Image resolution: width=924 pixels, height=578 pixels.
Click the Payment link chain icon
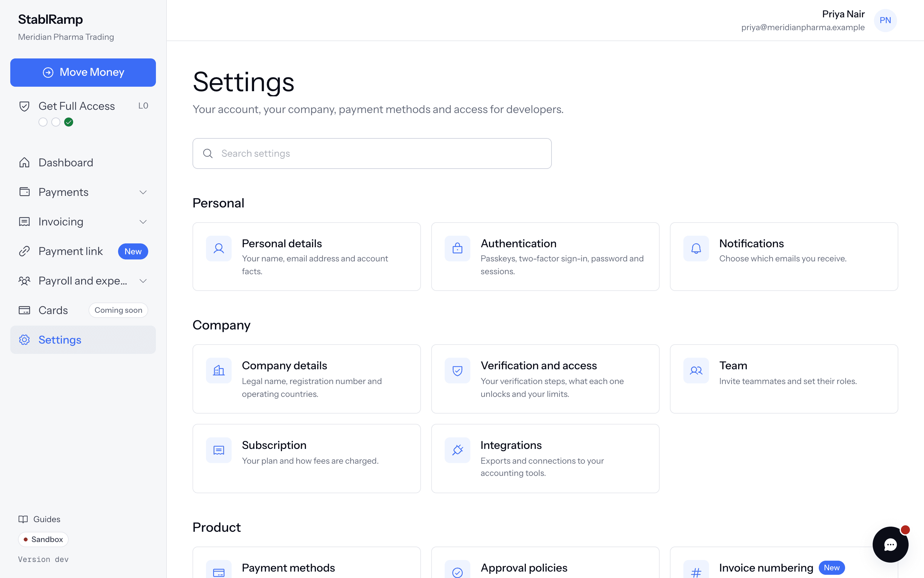click(x=24, y=251)
